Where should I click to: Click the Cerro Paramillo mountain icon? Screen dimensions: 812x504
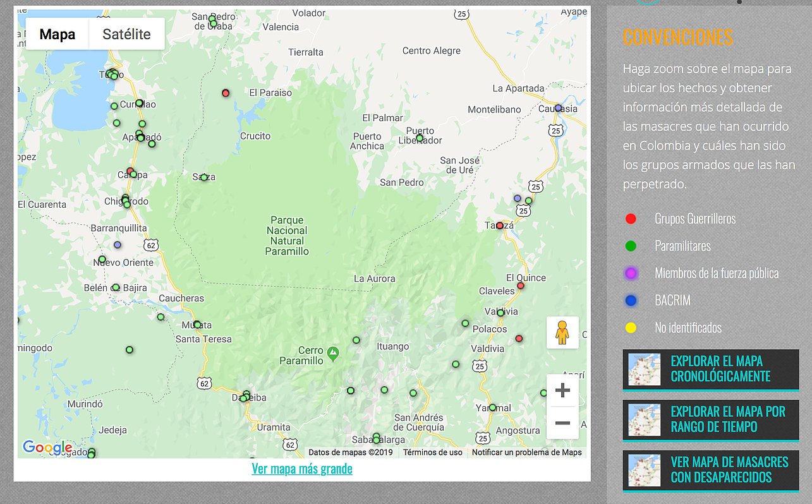pos(333,351)
